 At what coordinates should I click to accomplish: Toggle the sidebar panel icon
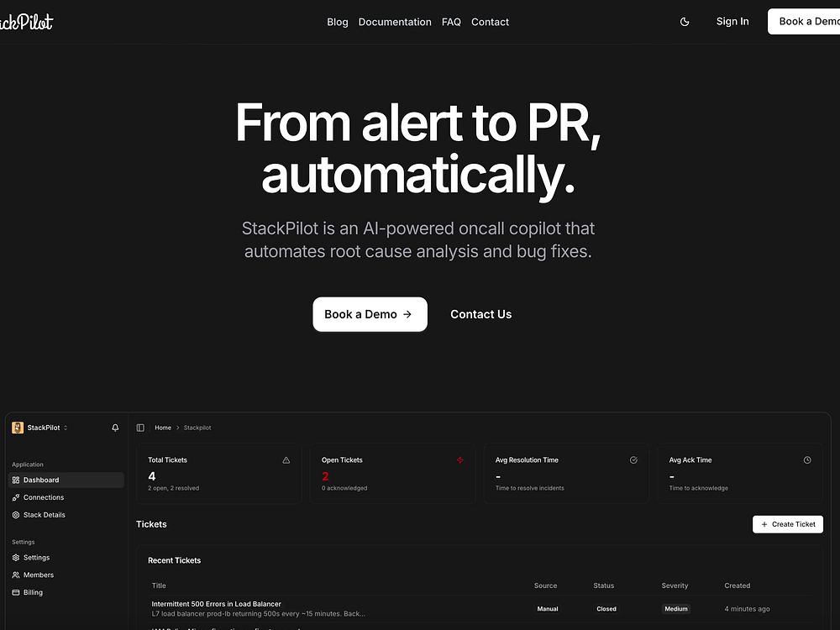coord(140,428)
